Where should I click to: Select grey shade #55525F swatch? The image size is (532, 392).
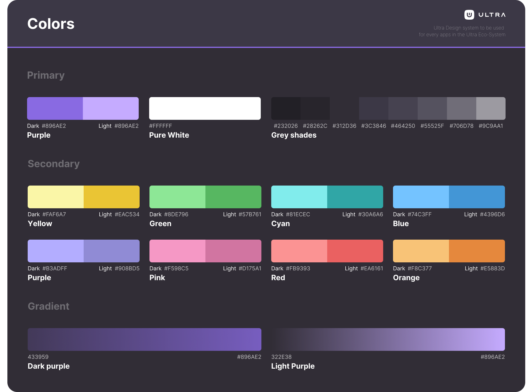[x=432, y=108]
